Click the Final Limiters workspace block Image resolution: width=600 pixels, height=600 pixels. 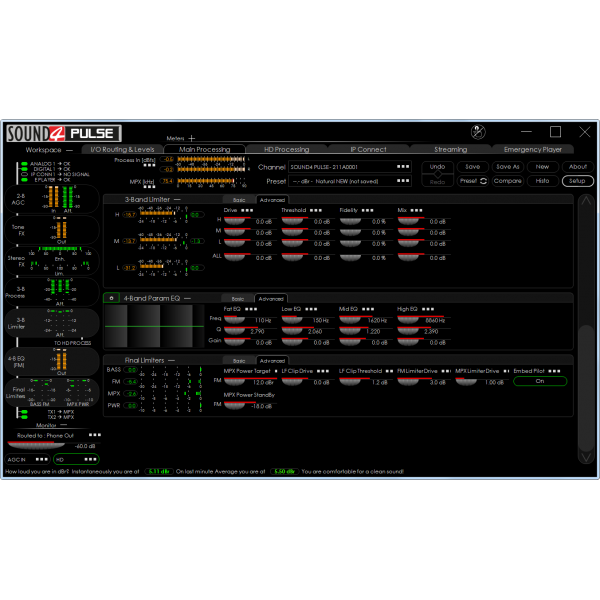coord(52,392)
